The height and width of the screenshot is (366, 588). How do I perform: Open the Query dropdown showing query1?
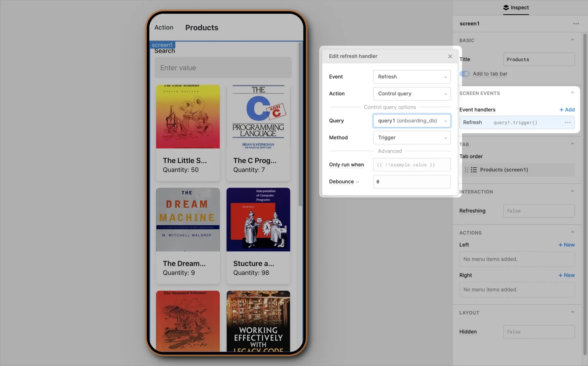[x=412, y=121]
